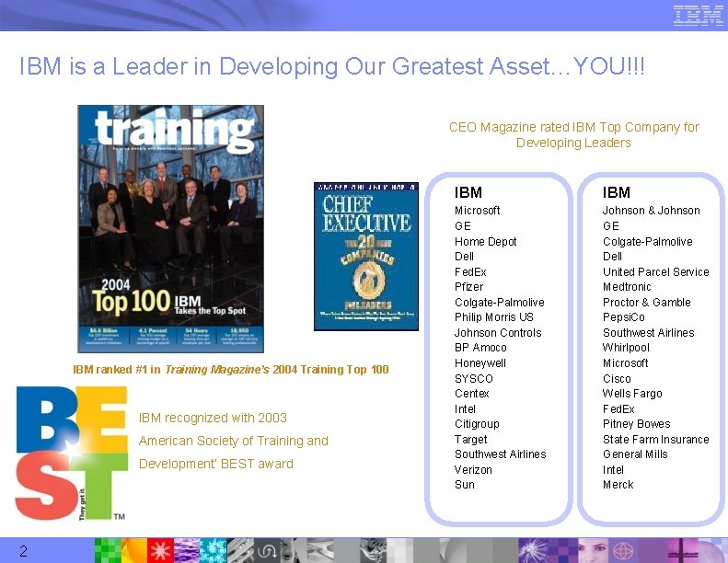Select the 'Citigroup' entry

coord(477,424)
